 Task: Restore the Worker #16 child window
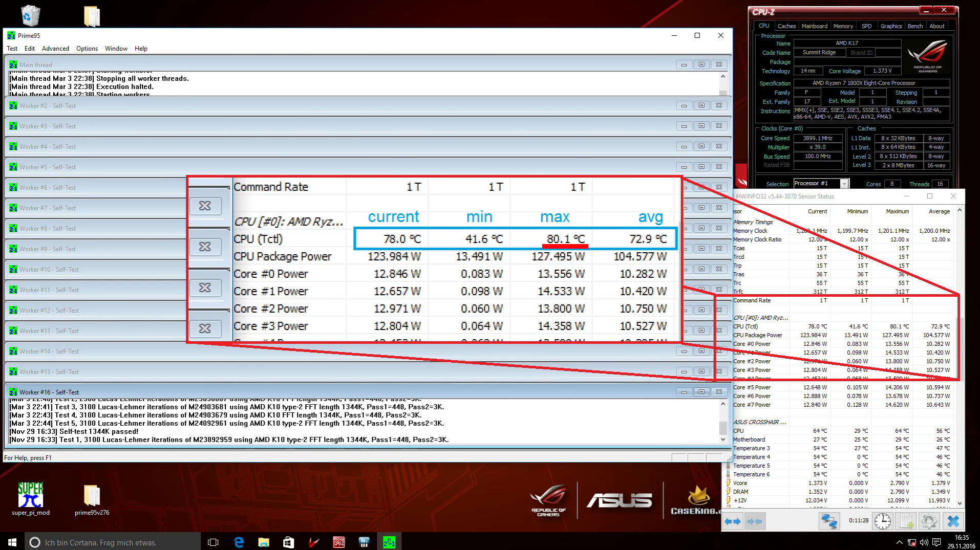point(701,392)
